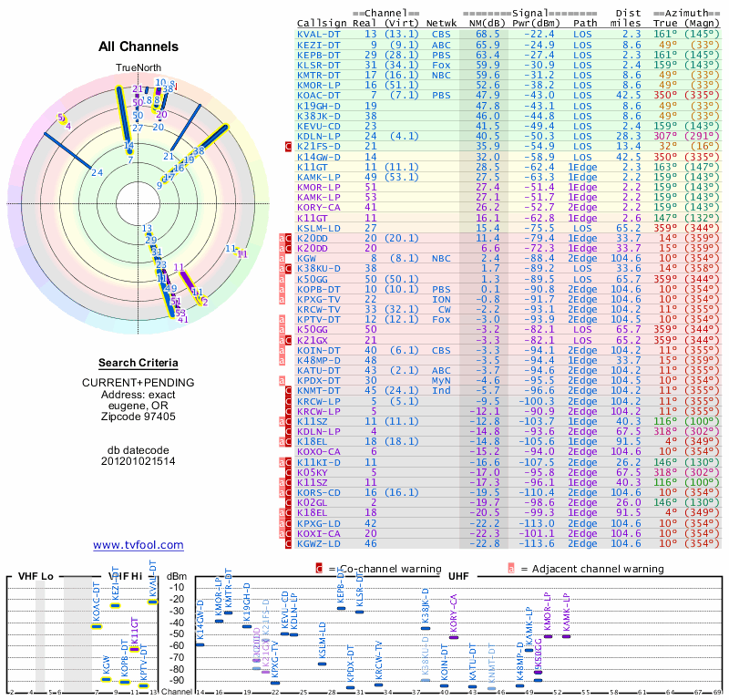
Task: Click the Adjacent channel warning legend entry
Action: pos(586,569)
